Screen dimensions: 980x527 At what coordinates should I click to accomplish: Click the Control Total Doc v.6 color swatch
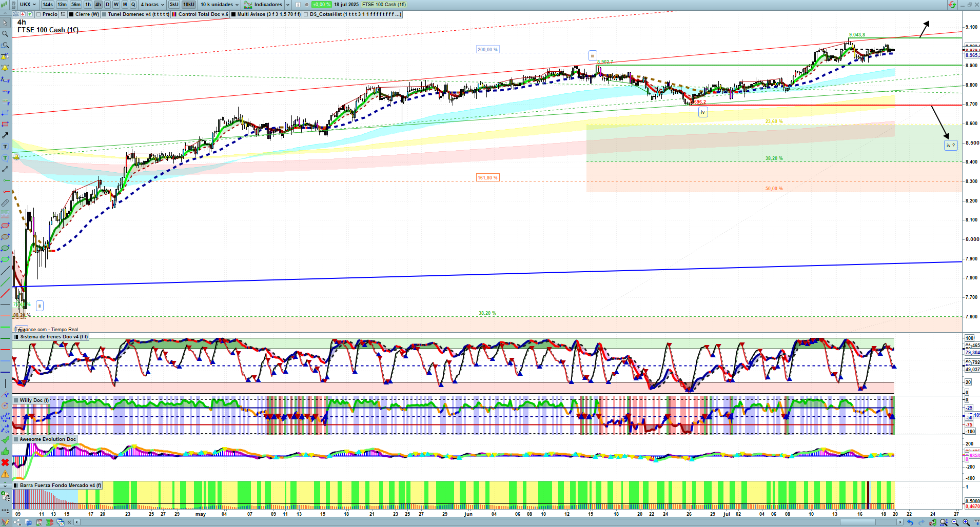click(175, 14)
